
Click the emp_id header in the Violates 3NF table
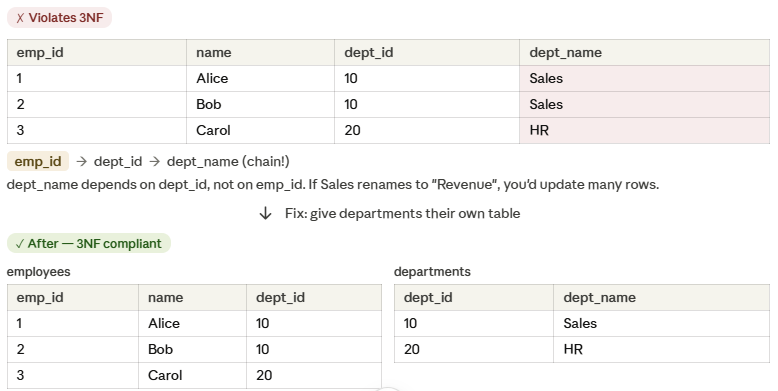click(x=97, y=53)
